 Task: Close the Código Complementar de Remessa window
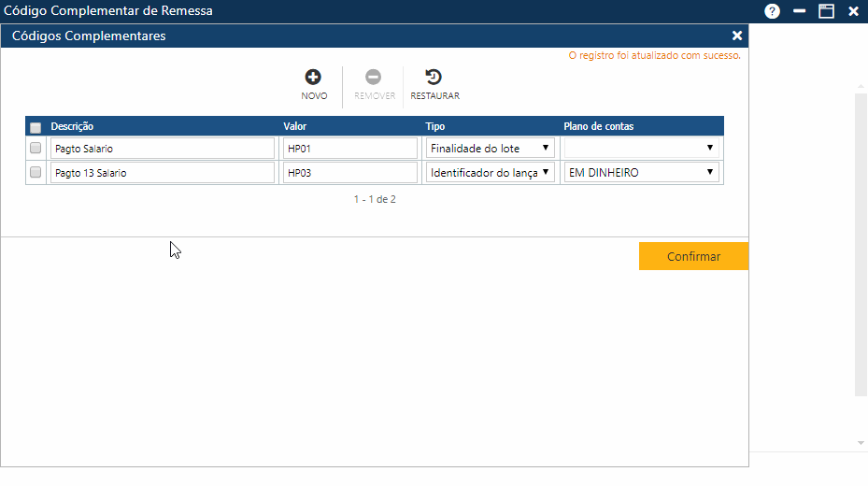click(x=853, y=11)
